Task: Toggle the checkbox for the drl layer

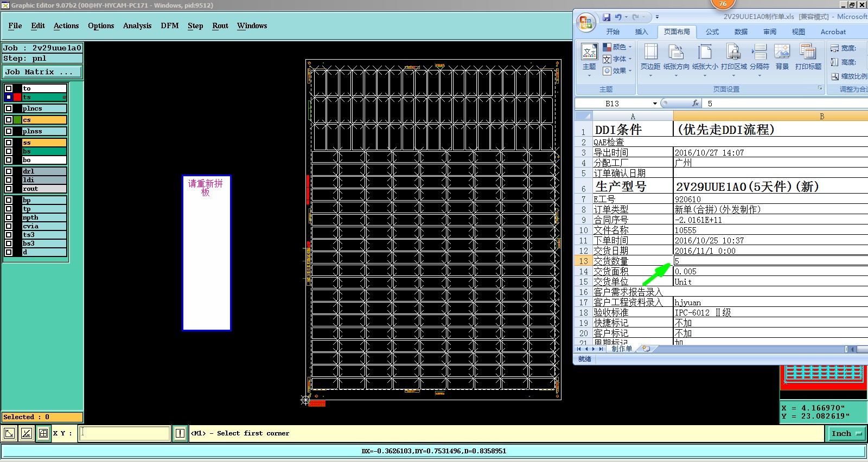Action: click(x=9, y=171)
